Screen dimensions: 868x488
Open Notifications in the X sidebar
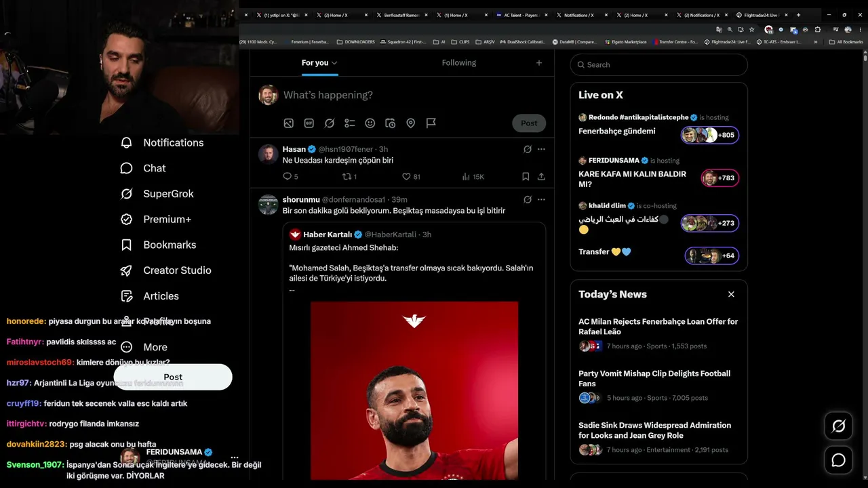click(162, 143)
